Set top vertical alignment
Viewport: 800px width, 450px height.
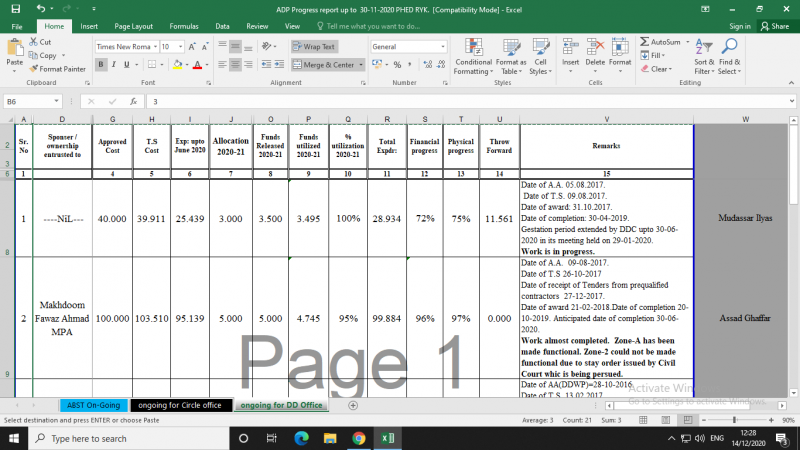click(222, 47)
